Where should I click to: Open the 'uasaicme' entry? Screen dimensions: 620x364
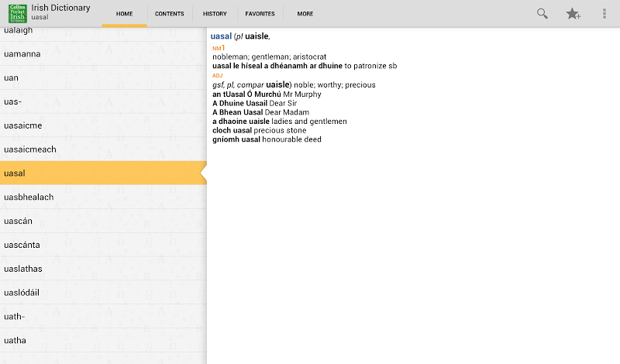(x=103, y=125)
